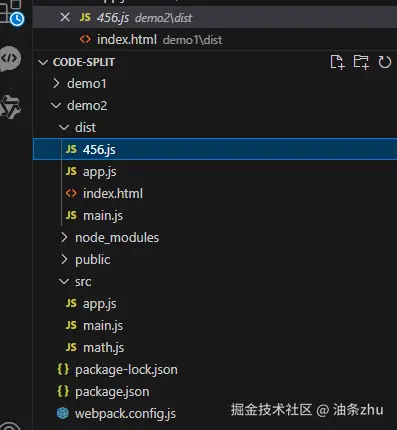Open app.js in the src folder
The height and width of the screenshot is (430, 397).
click(215, 303)
